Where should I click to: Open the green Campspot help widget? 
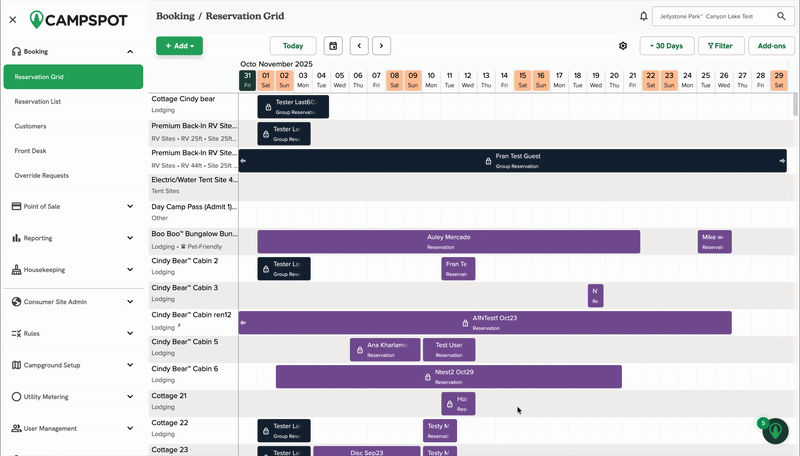(775, 432)
